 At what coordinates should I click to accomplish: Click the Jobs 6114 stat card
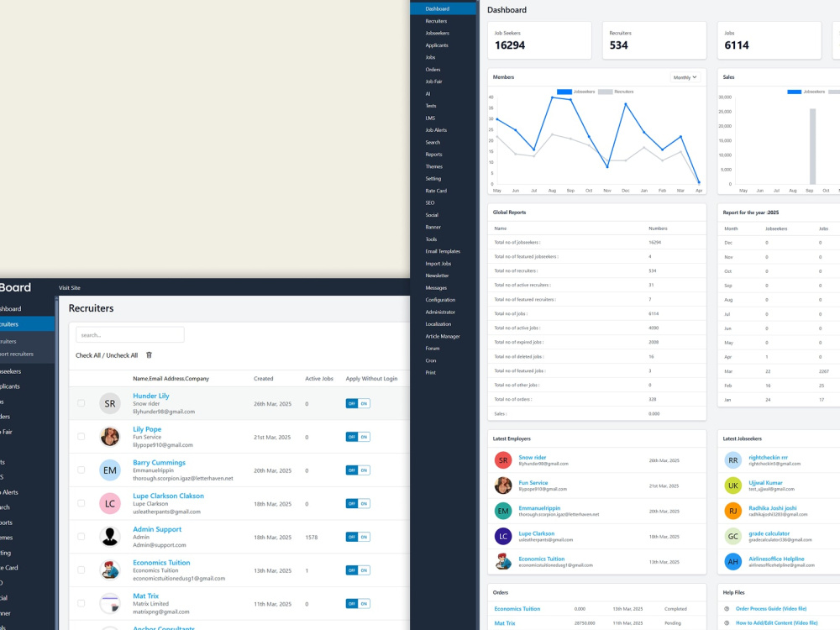[769, 40]
